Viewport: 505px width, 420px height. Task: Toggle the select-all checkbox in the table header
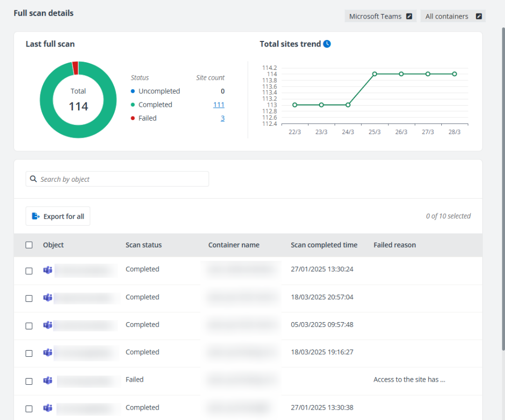click(29, 244)
